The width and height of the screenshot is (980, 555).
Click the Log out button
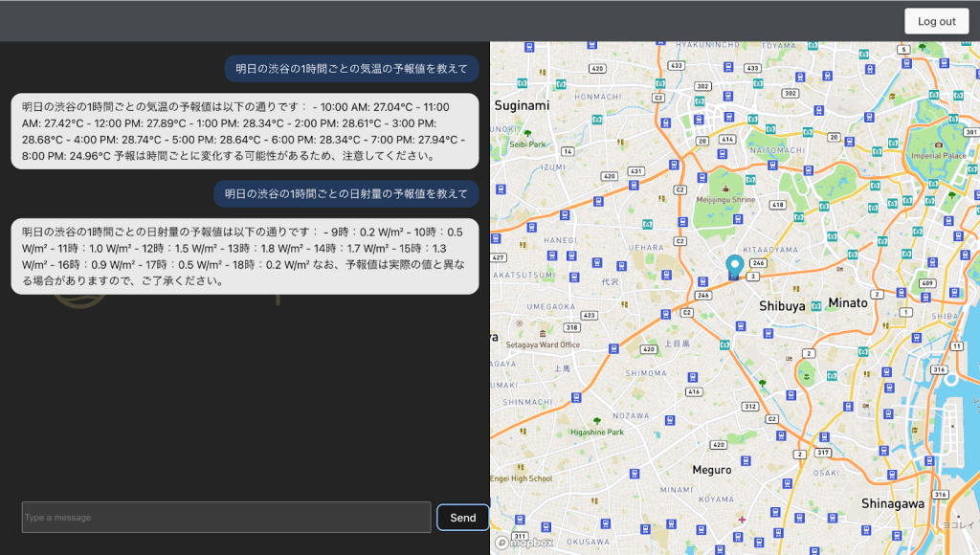936,21
